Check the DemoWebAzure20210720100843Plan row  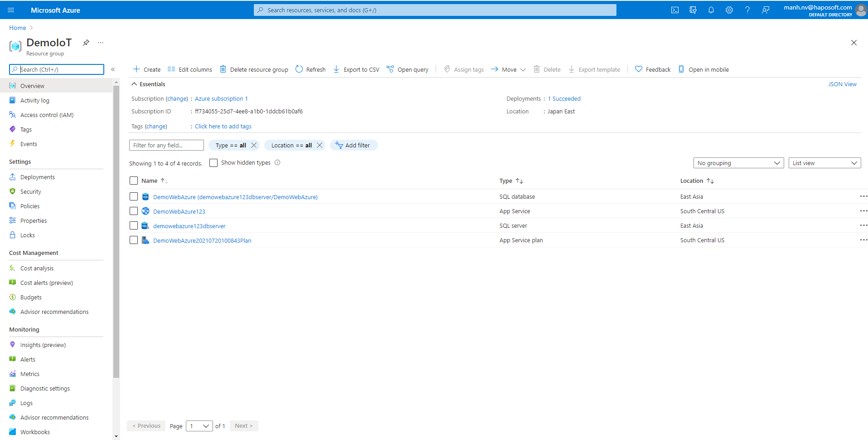pos(134,240)
